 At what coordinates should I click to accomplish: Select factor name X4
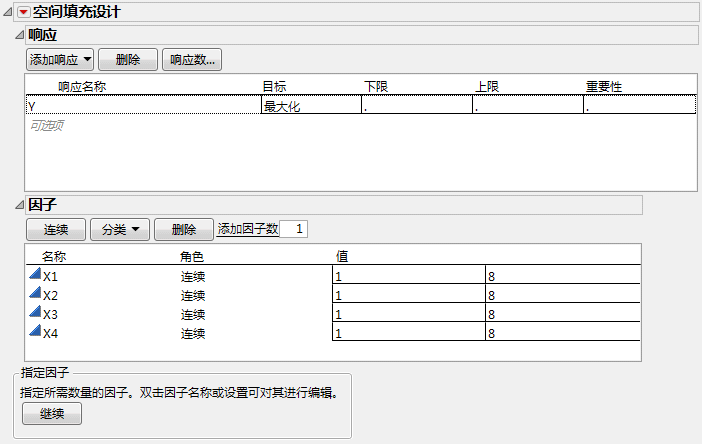tap(50, 333)
